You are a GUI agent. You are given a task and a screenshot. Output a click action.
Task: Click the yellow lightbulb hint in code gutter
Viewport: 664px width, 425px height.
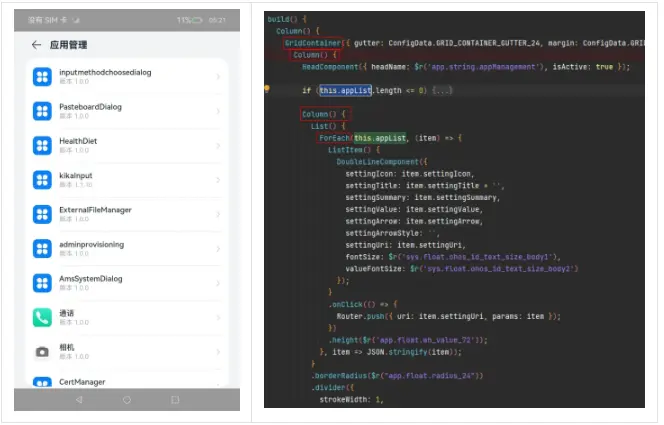click(x=268, y=89)
